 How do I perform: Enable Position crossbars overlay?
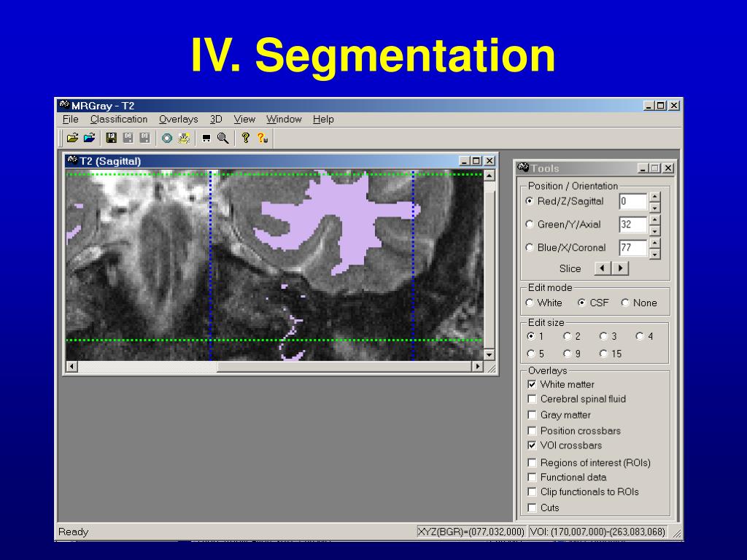point(532,430)
